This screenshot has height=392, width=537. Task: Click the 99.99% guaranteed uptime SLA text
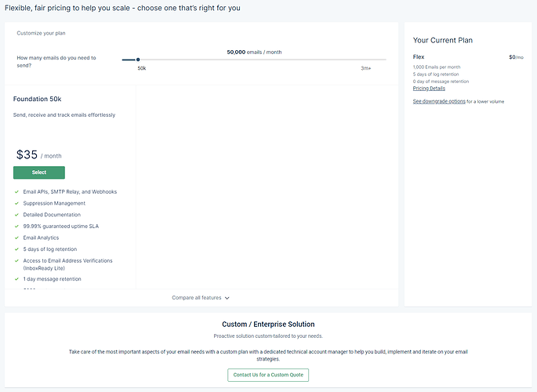[60, 227]
